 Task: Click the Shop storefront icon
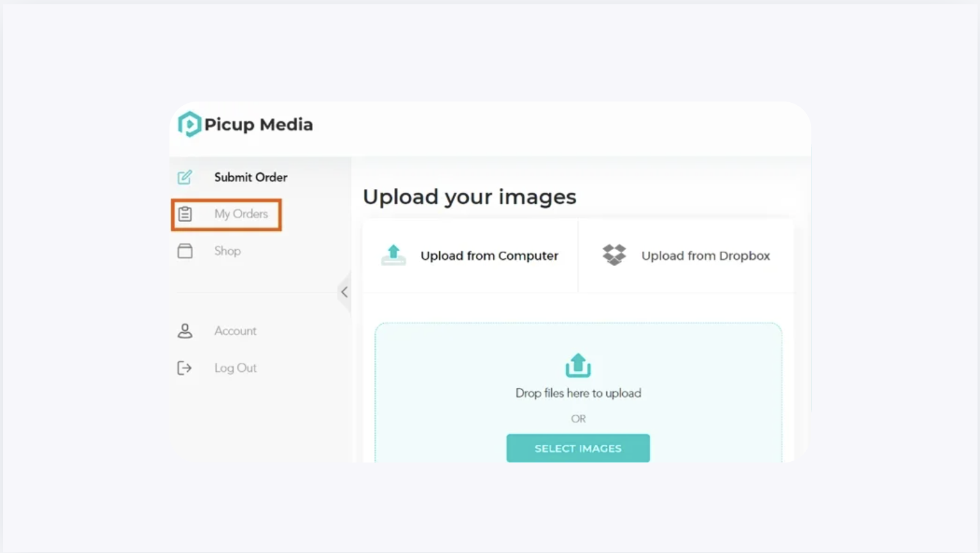185,251
